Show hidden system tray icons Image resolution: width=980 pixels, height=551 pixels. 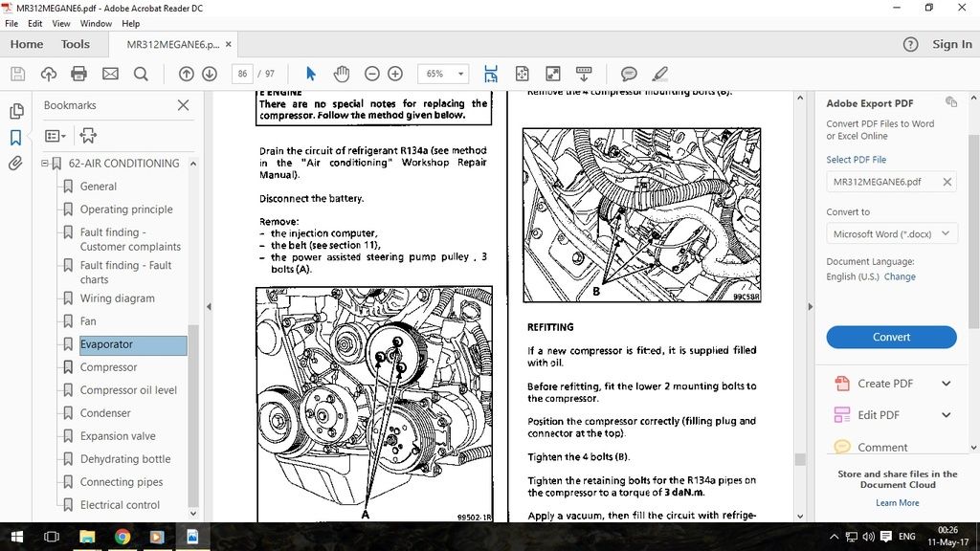click(x=834, y=537)
